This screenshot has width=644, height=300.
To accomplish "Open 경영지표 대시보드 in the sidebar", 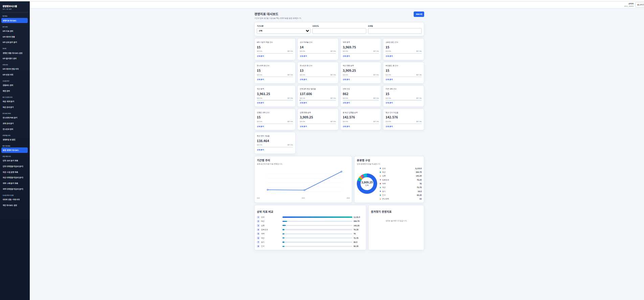I will [15, 21].
